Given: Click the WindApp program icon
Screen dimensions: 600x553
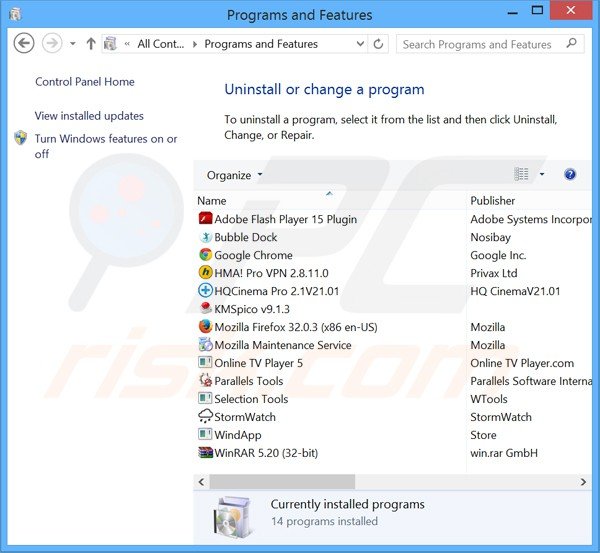Looking at the screenshot, I should point(205,434).
